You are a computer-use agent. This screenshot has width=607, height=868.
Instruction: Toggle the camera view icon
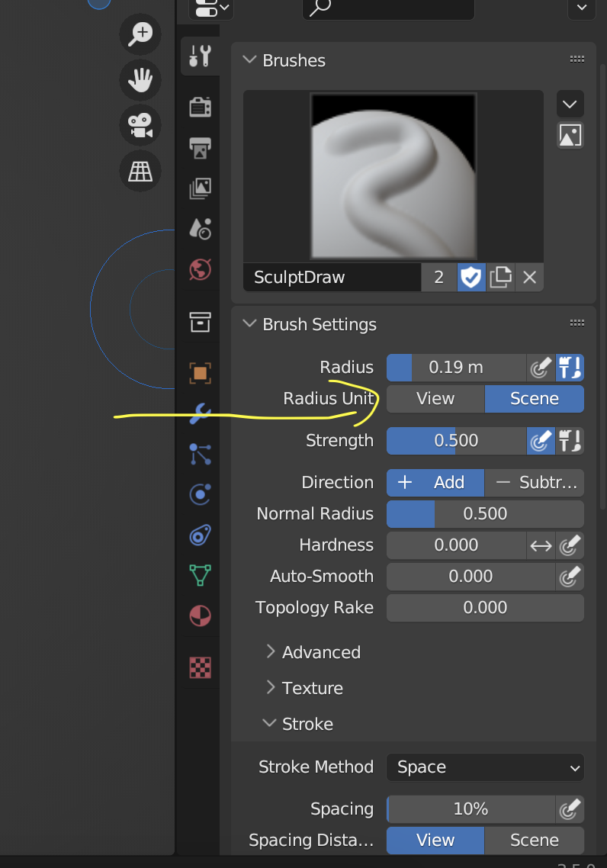coord(140,125)
